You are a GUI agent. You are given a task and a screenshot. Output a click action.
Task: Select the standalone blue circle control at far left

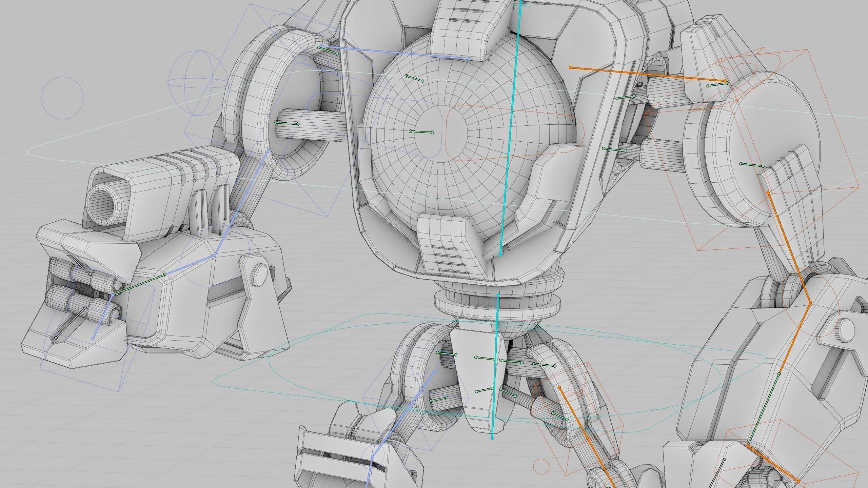coord(62,98)
